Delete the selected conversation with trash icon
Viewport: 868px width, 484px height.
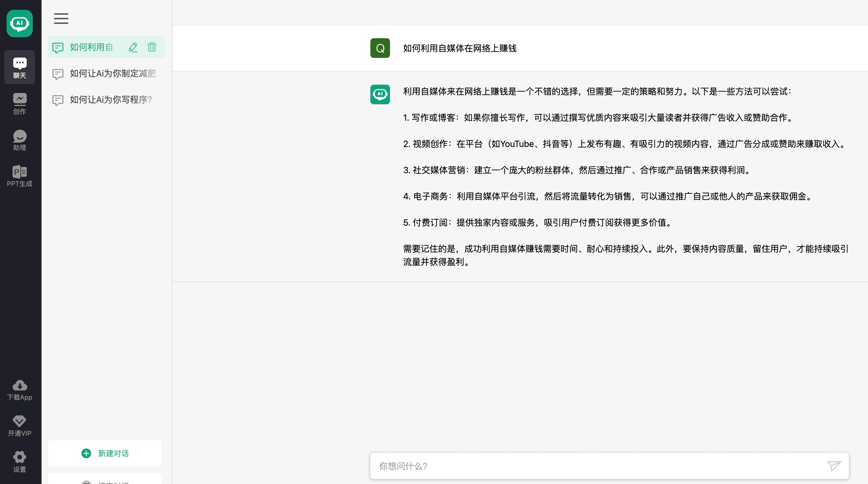pos(152,47)
